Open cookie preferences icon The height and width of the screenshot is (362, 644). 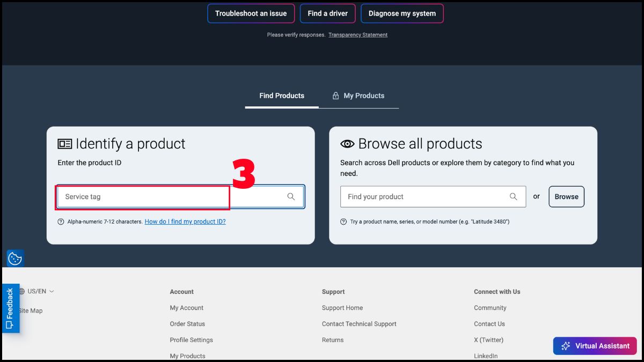(15, 258)
